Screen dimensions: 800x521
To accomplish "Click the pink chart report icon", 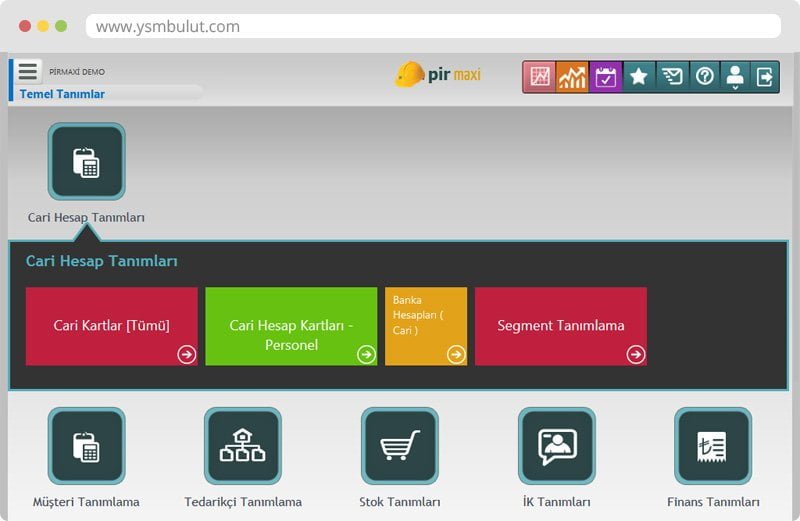I will point(540,77).
